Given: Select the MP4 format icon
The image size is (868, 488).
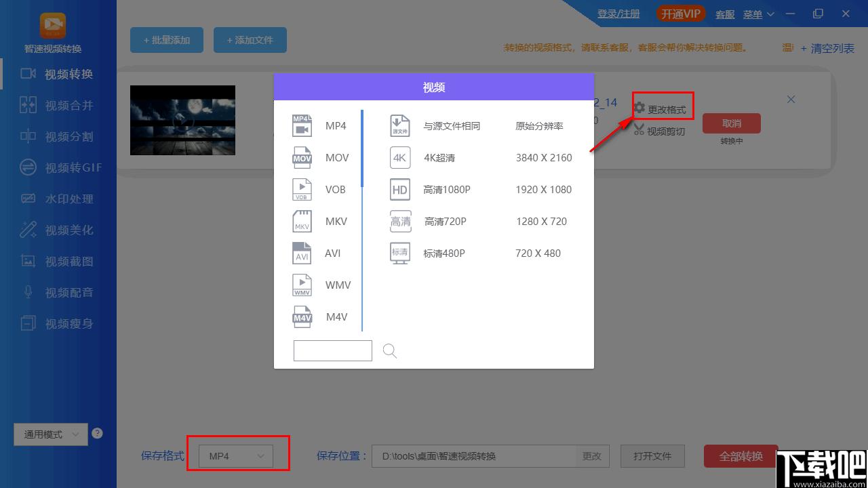Looking at the screenshot, I should [302, 126].
